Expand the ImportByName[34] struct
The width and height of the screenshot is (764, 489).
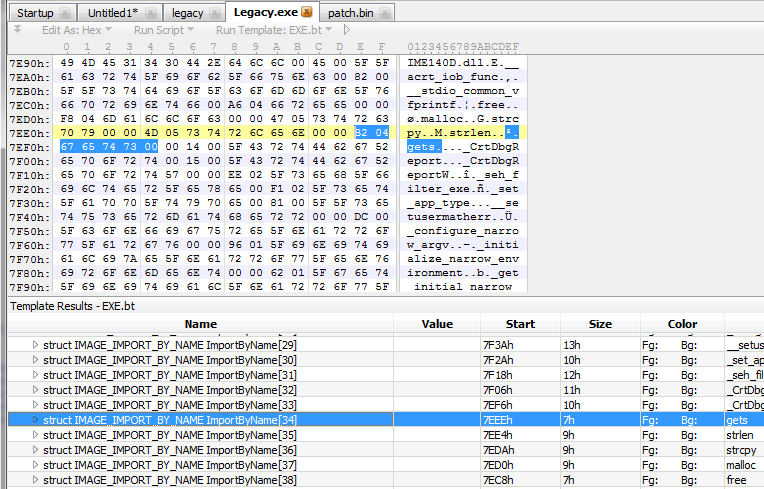36,420
